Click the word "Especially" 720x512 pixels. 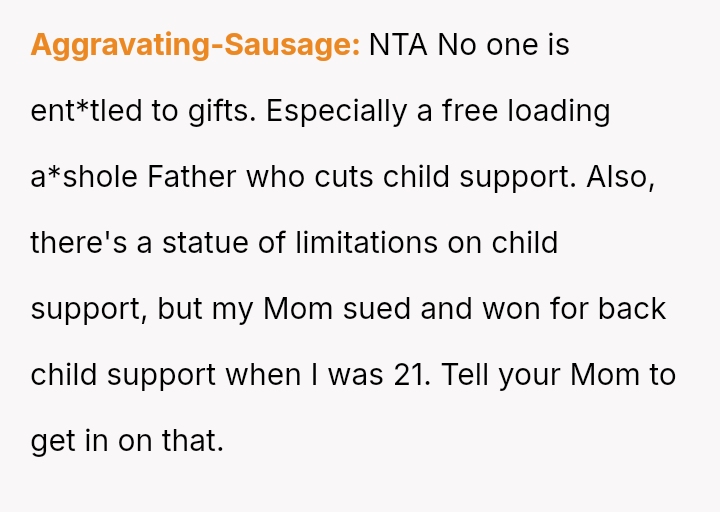(337, 111)
